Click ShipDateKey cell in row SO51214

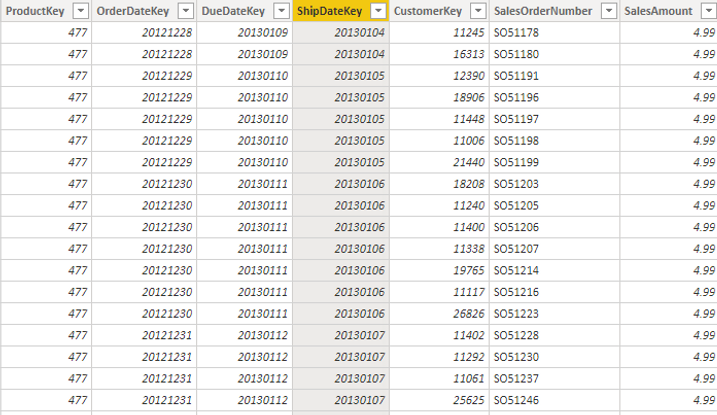click(x=341, y=271)
